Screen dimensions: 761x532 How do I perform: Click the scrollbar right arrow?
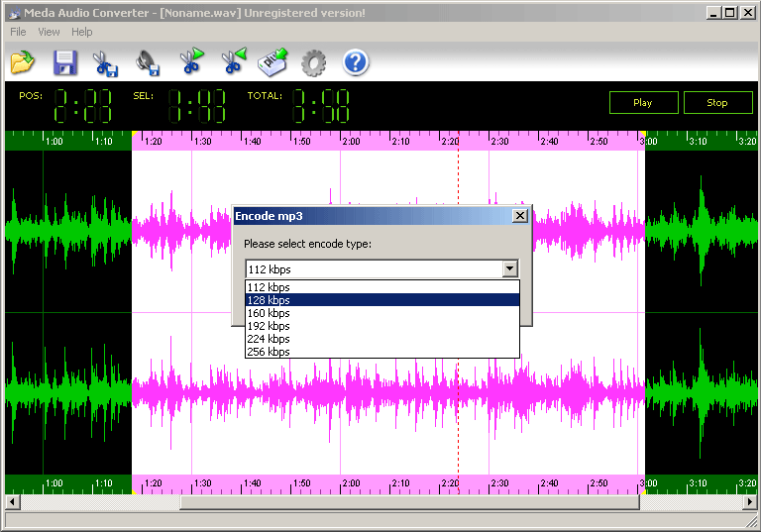click(750, 502)
